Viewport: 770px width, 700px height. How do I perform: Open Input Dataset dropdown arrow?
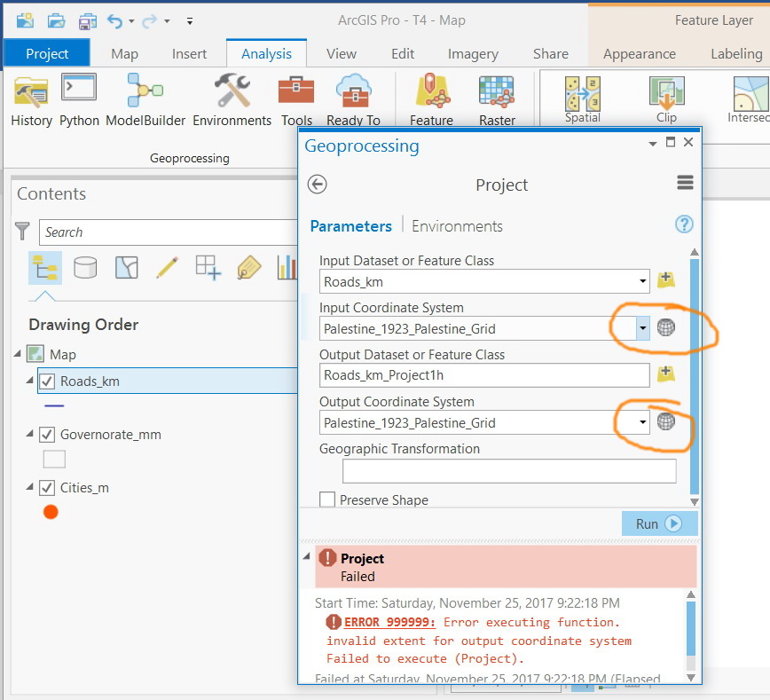pos(642,281)
